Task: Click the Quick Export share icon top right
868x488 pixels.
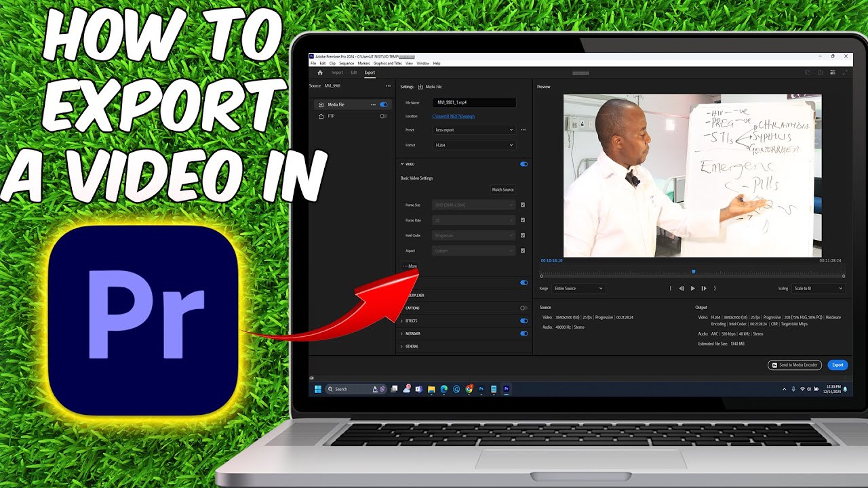Action: tap(820, 73)
